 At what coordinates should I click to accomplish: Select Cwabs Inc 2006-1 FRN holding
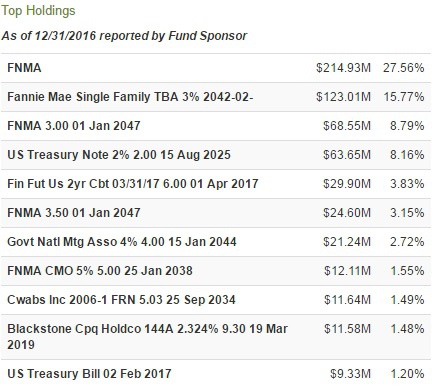tap(121, 300)
